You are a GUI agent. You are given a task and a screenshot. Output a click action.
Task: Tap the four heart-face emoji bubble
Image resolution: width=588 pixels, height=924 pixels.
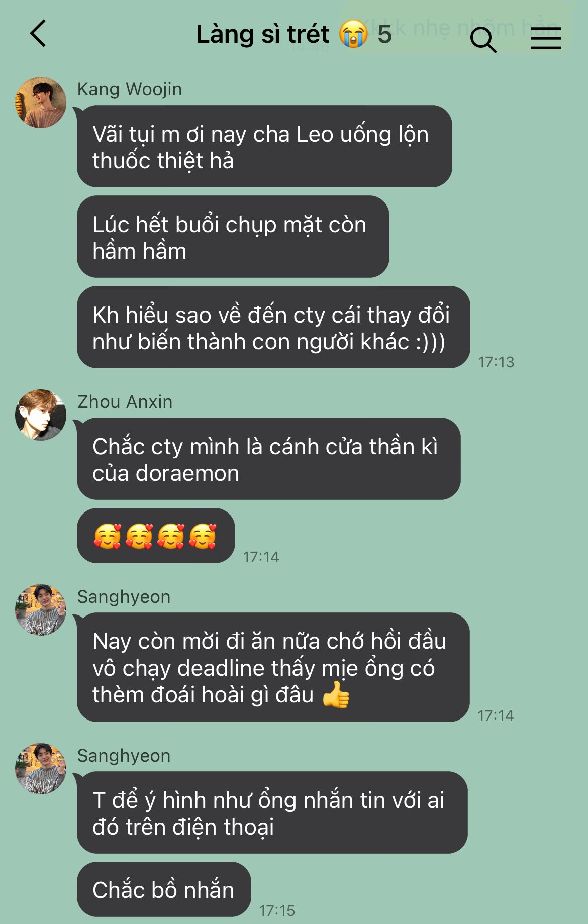click(156, 536)
